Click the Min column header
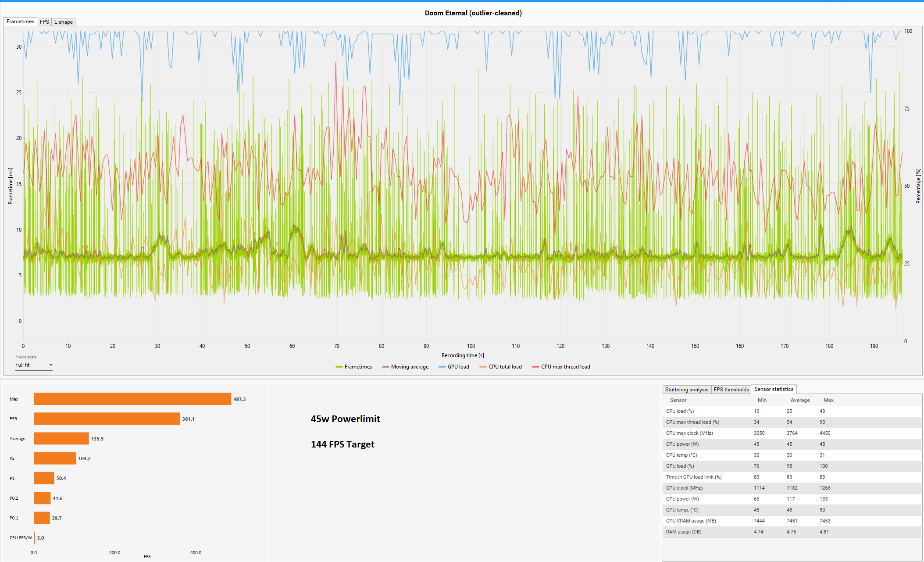The height and width of the screenshot is (562, 924). pyautogui.click(x=762, y=400)
